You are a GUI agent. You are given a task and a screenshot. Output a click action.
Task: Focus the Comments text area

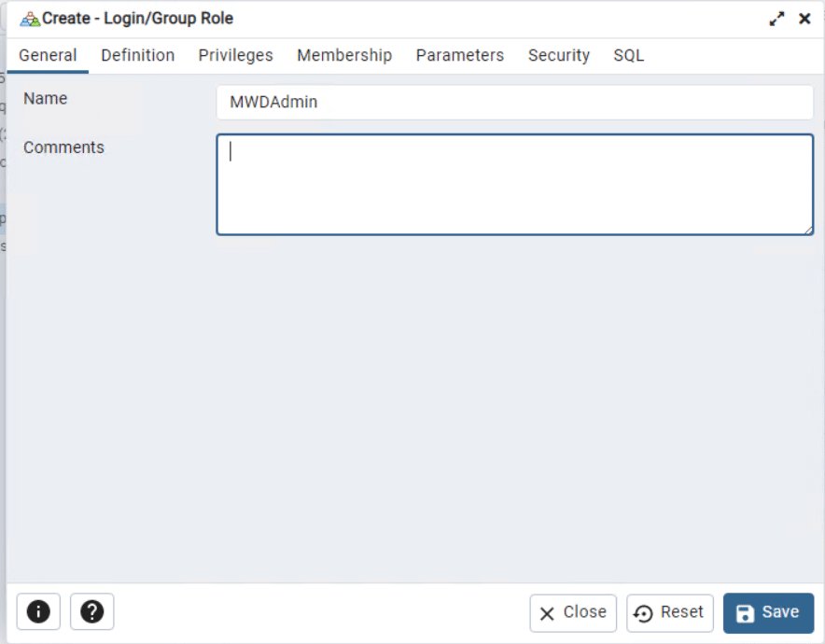point(514,184)
